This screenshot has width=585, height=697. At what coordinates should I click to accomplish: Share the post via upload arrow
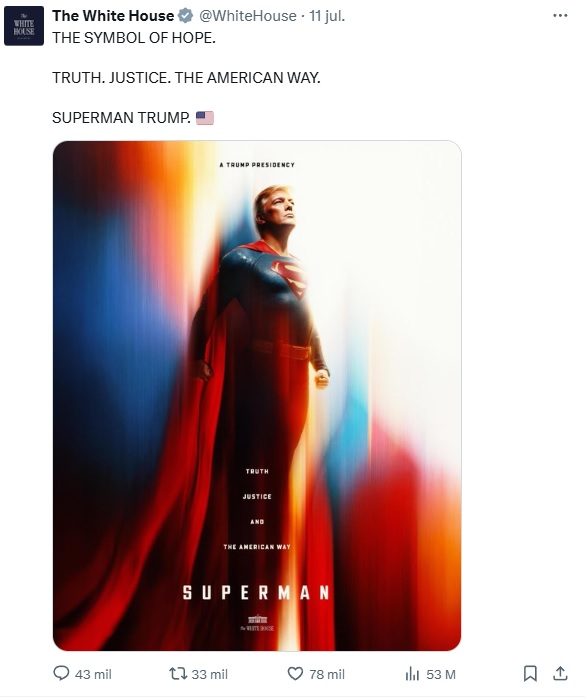(560, 674)
